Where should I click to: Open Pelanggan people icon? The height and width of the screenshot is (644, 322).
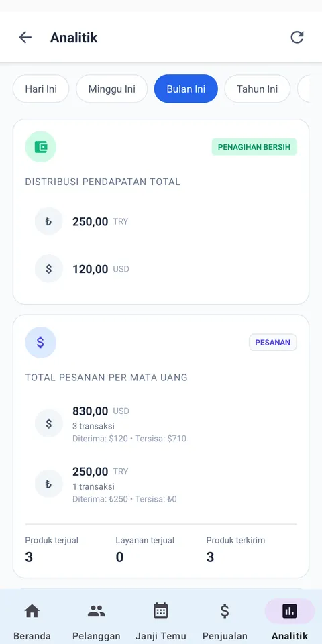coord(96,611)
